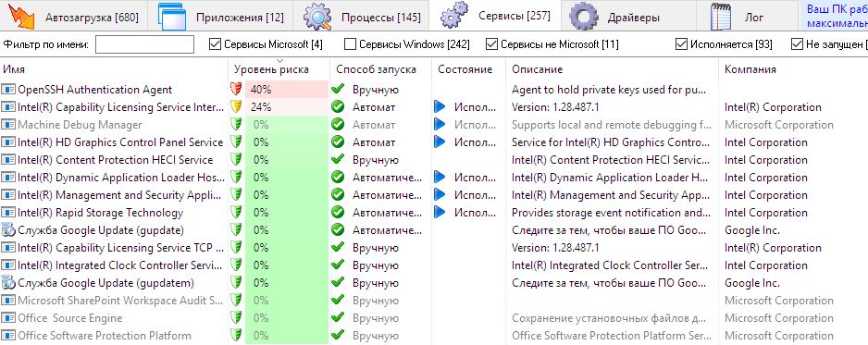868x345 pixels.
Task: Enable the Сервисы Windows [242] checkbox
Action: tap(350, 44)
